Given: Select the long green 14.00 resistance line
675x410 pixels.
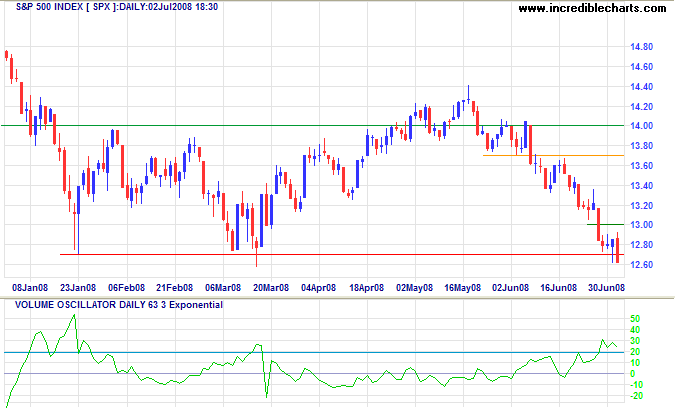Looking at the screenshot, I should click(x=313, y=126).
